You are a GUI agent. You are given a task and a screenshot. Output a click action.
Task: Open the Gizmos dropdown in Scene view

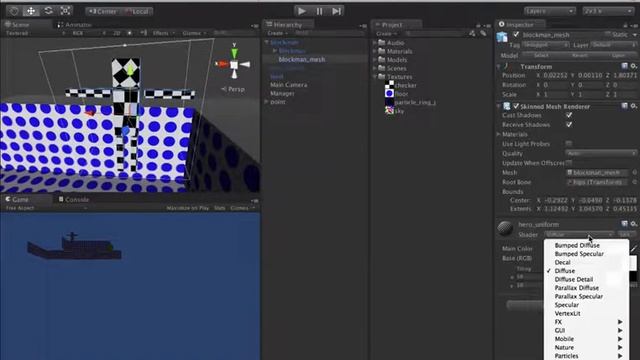pos(194,33)
